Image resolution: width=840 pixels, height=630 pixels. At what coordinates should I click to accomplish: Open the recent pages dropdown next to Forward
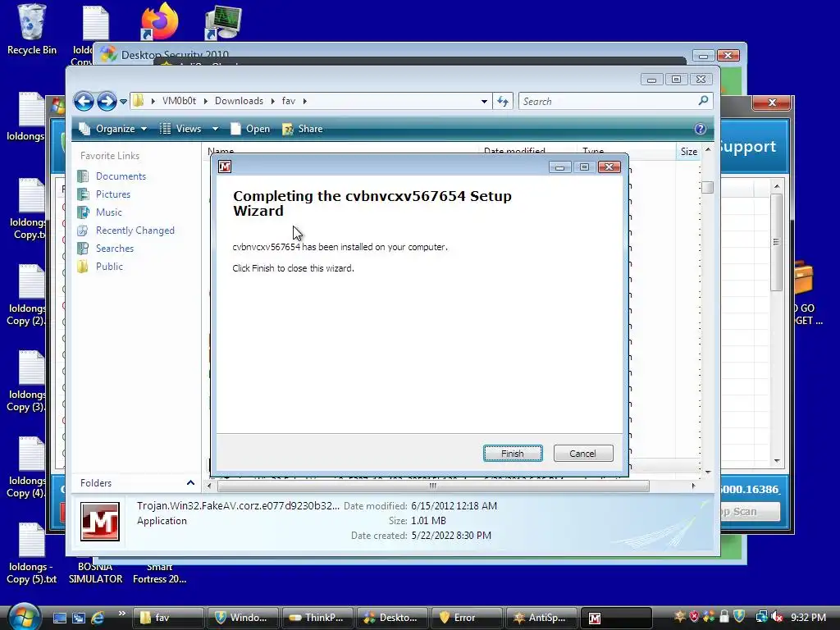(x=123, y=101)
